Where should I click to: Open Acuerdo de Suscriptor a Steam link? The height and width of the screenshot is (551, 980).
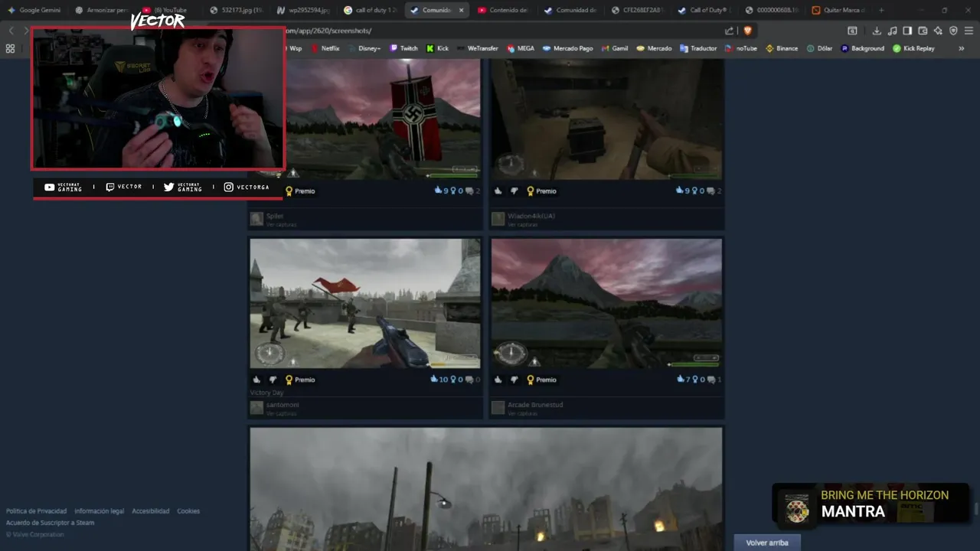tap(50, 523)
